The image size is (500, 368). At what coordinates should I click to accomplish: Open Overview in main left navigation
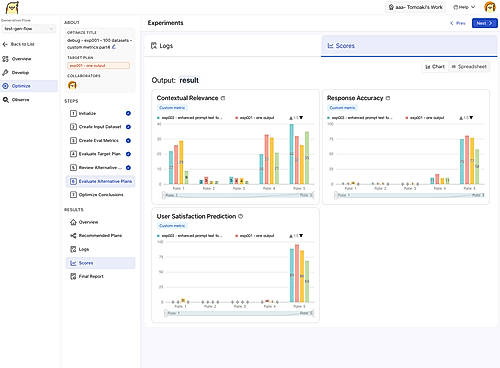17,59
